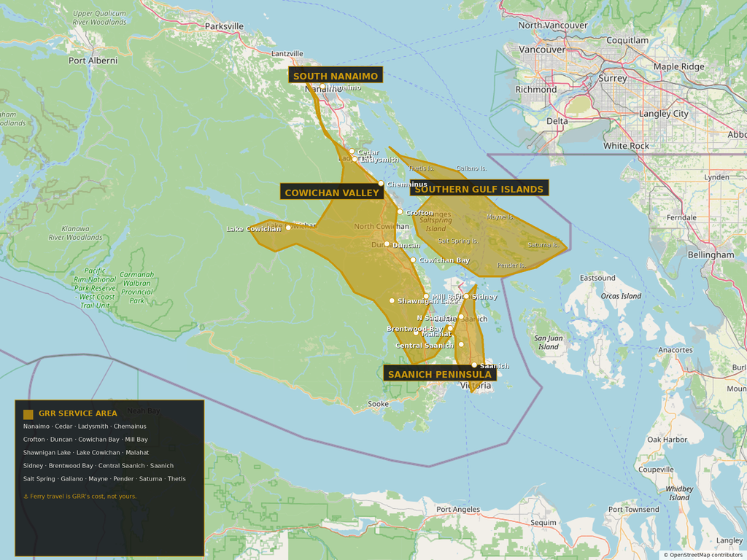Click the Mill Bay marker dot

coord(426,296)
